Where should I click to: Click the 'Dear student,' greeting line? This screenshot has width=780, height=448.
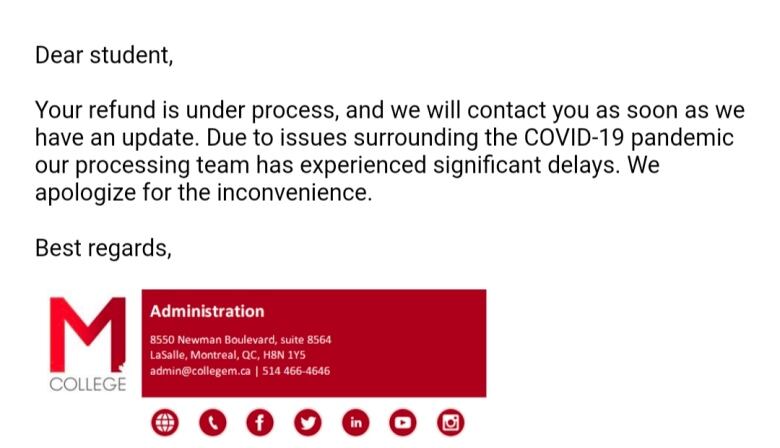coord(104,55)
